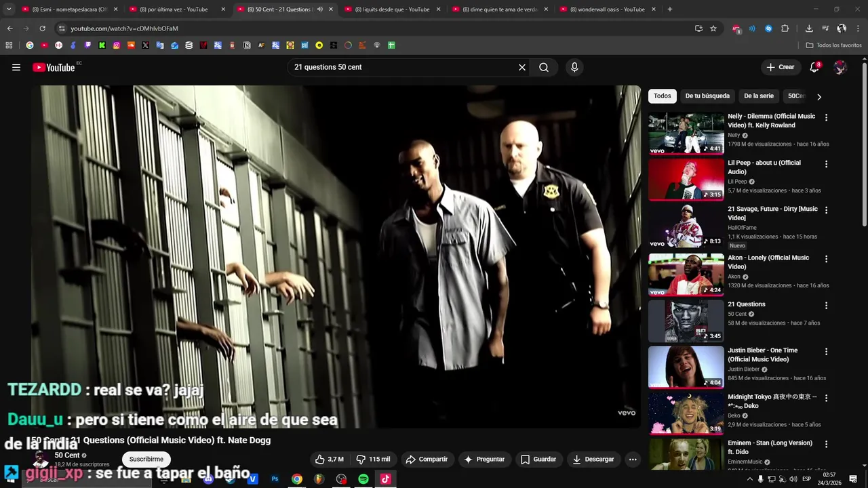Open the tab search dropdown arrow
This screenshot has width=868, height=488.
9,9
